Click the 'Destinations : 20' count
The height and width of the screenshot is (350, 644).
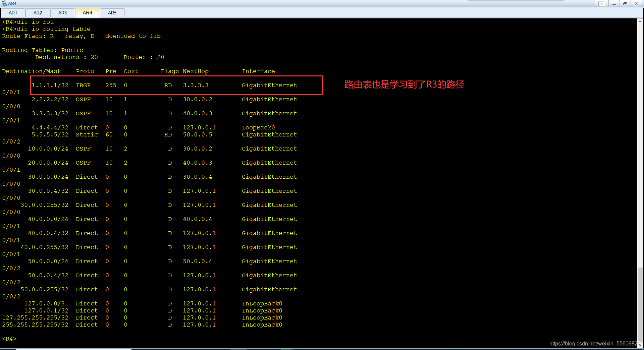coord(66,57)
